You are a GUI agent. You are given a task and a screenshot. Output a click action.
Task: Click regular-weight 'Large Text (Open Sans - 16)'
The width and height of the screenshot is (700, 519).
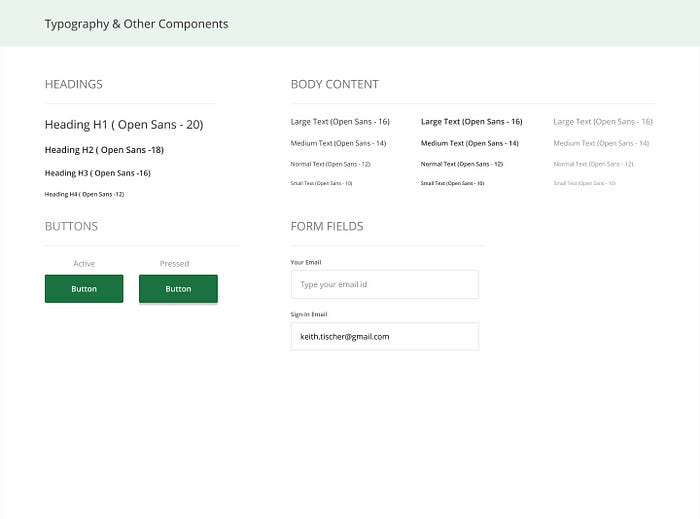(340, 121)
